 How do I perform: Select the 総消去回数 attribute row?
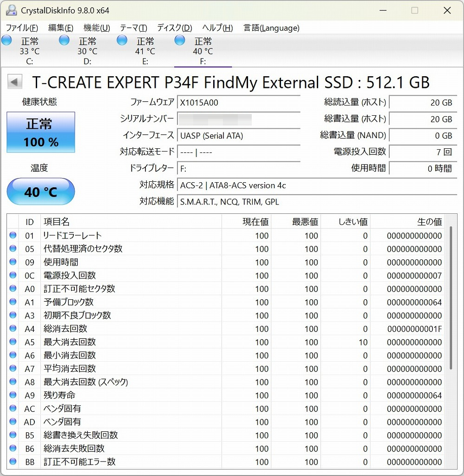225,329
